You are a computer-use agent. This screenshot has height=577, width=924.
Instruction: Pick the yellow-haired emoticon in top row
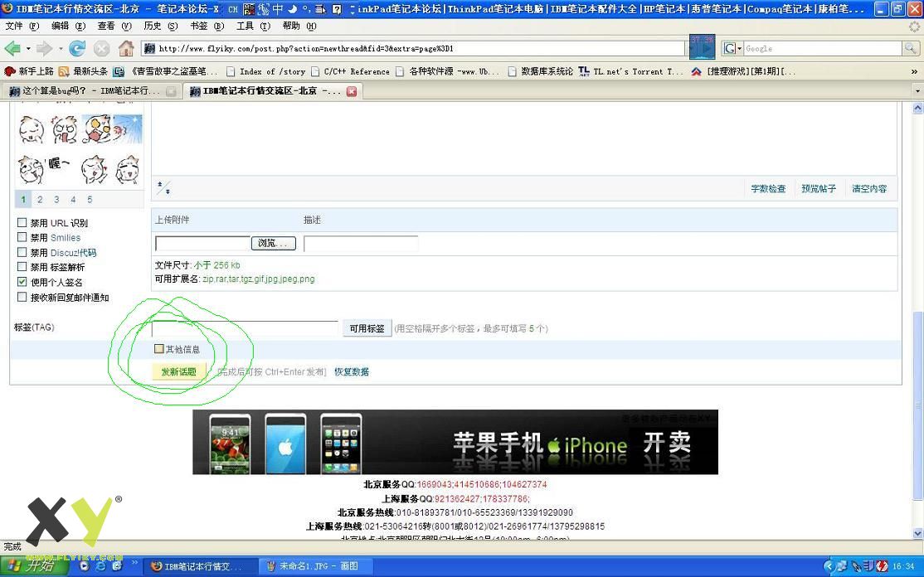tap(96, 129)
